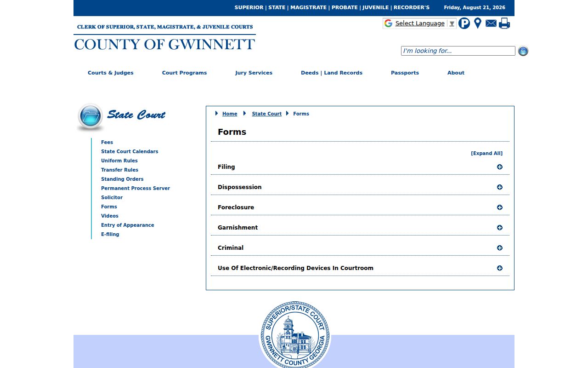Open Videos sidebar link
588x368 pixels.
[x=110, y=216]
